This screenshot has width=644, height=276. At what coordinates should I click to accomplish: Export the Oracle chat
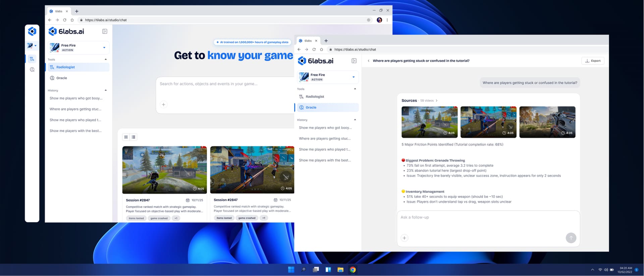pyautogui.click(x=593, y=61)
